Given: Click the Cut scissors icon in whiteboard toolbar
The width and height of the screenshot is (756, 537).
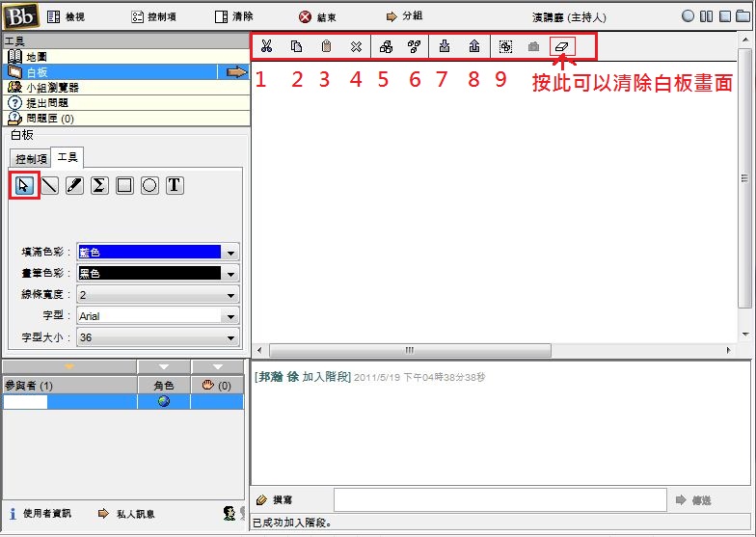Looking at the screenshot, I should tap(267, 46).
